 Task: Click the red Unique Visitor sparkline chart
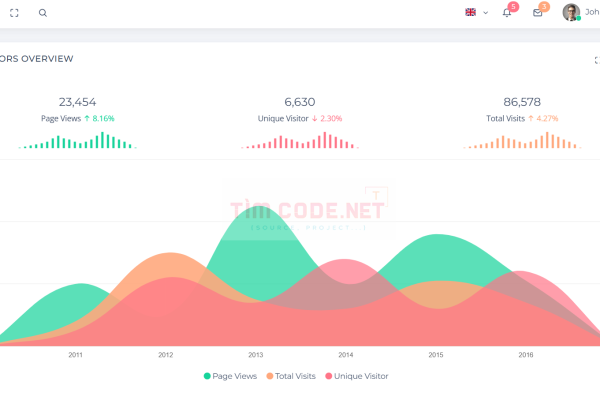click(300, 140)
